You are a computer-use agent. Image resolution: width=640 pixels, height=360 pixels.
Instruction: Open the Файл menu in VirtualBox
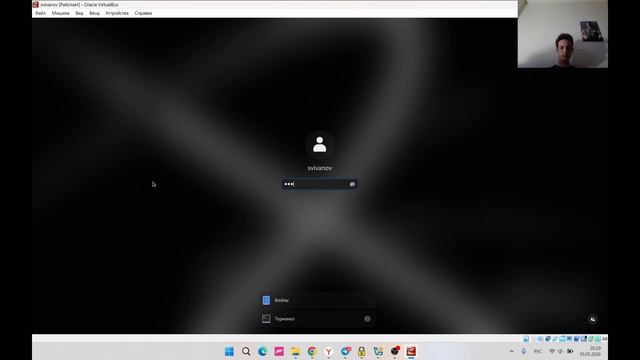(40, 13)
